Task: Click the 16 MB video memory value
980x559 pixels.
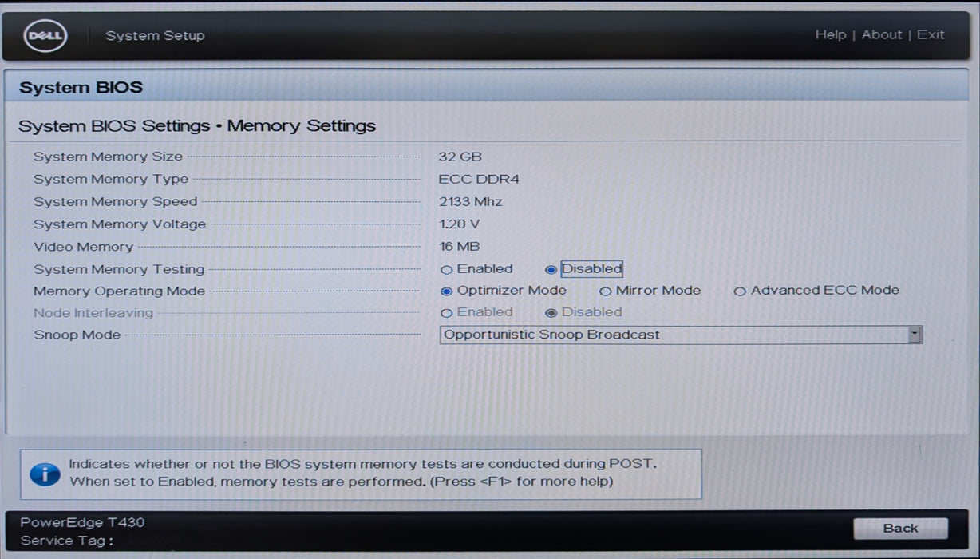Action: pos(460,247)
